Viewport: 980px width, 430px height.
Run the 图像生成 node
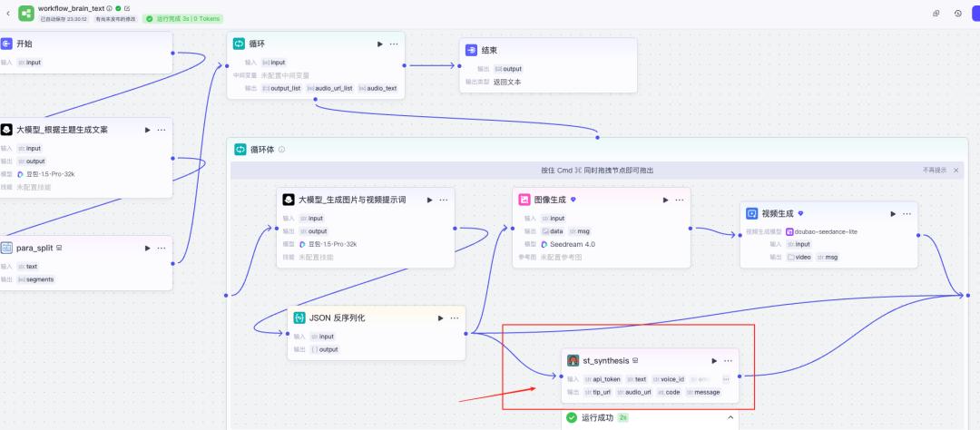[666, 200]
